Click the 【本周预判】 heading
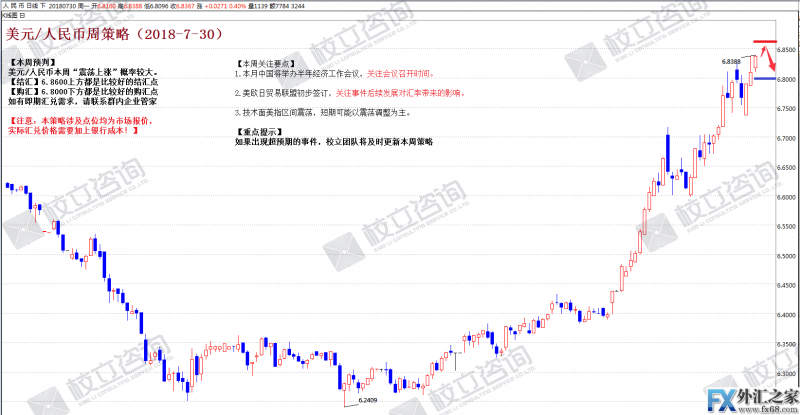This screenshot has height=415, width=800. [x=32, y=62]
